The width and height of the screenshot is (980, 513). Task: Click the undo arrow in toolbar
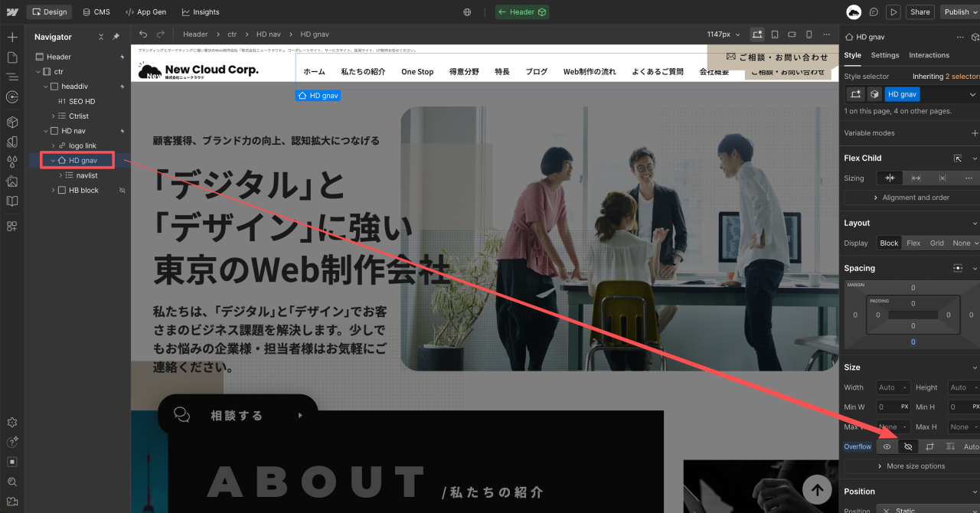pyautogui.click(x=143, y=34)
